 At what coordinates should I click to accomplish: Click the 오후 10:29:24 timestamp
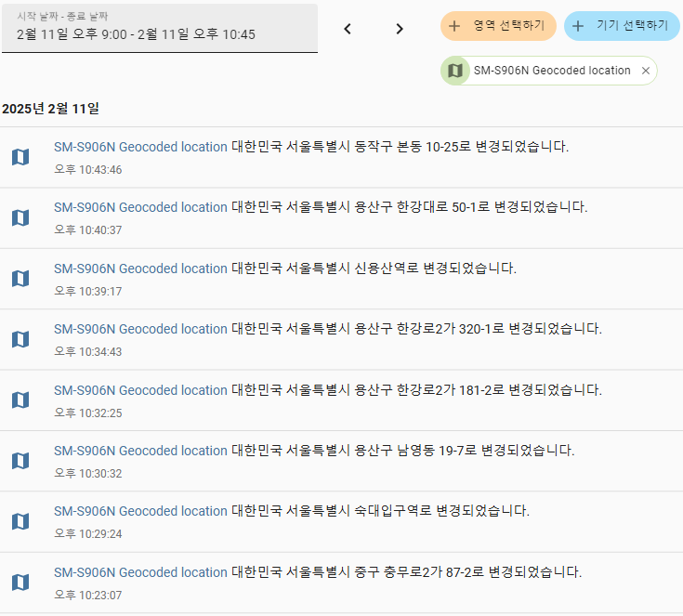[88, 533]
